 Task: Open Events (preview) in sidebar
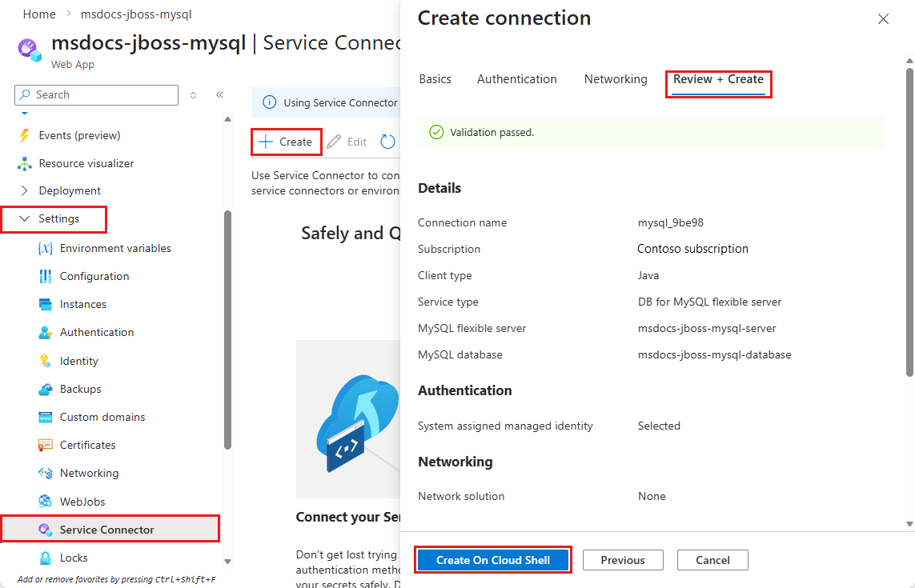click(x=79, y=135)
